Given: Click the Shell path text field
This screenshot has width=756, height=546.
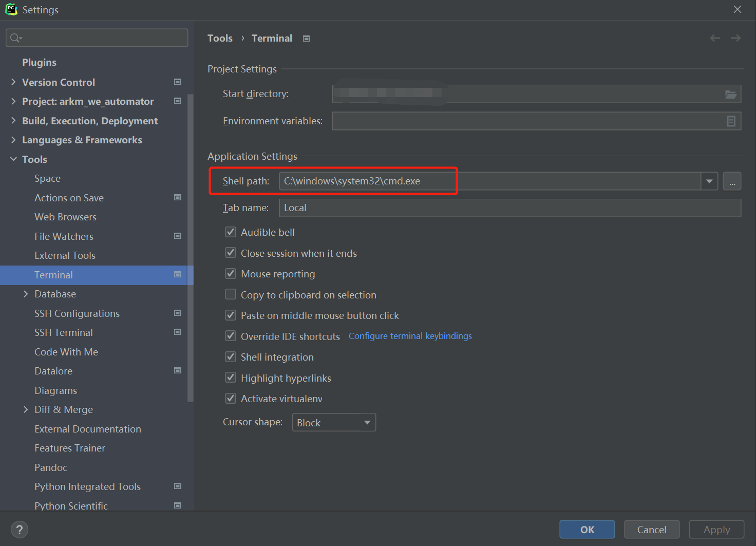Looking at the screenshot, I should click(x=490, y=181).
